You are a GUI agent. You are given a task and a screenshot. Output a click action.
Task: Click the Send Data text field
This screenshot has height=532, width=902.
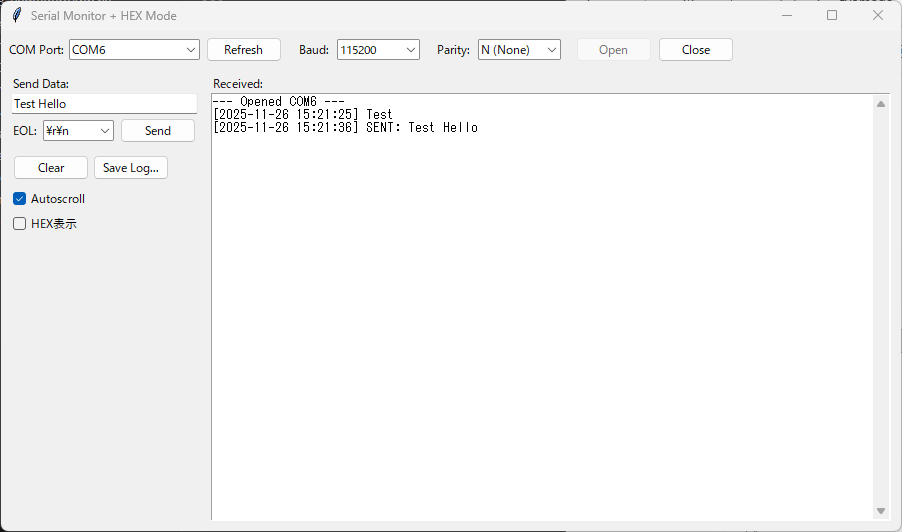pyautogui.click(x=104, y=104)
